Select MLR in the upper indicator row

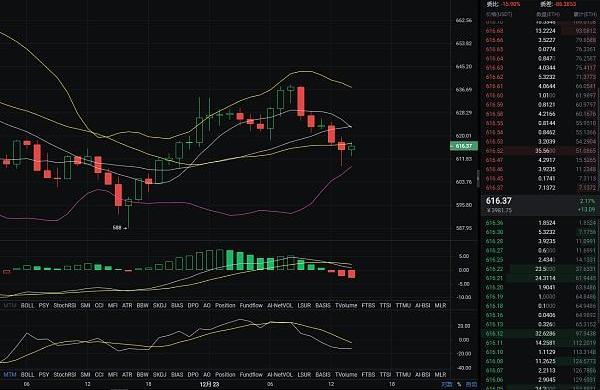coord(440,305)
